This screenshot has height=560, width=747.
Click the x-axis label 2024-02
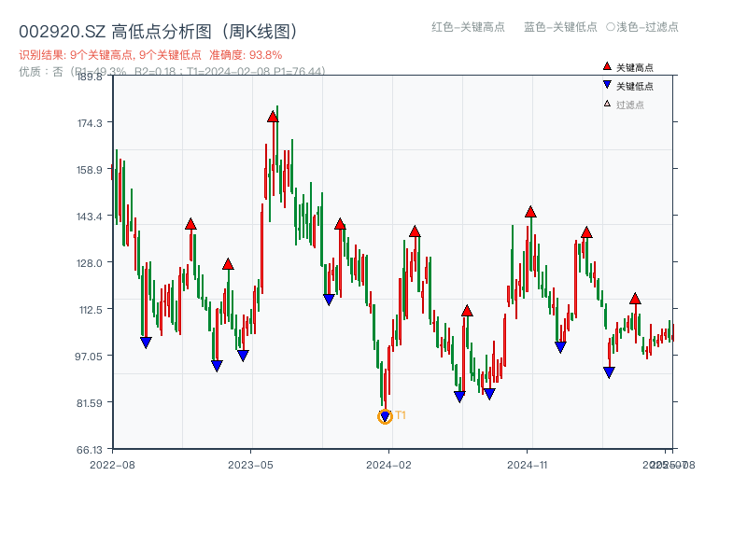click(x=388, y=465)
